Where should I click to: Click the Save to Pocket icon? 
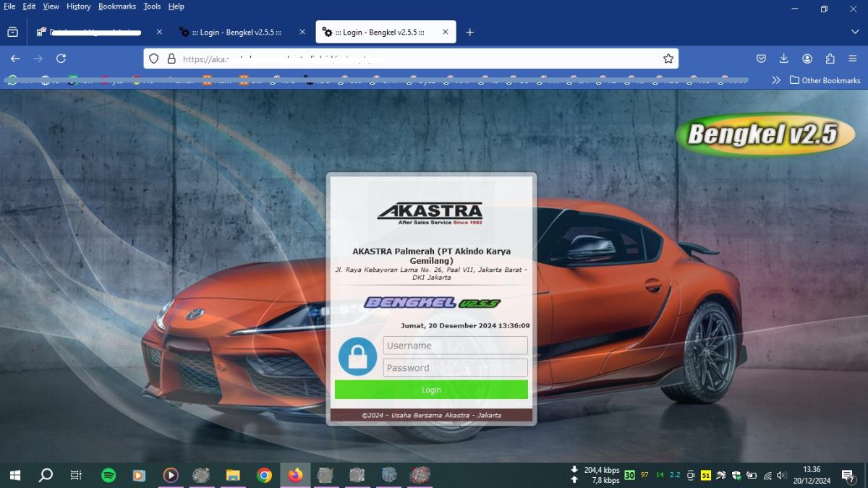pos(761,59)
